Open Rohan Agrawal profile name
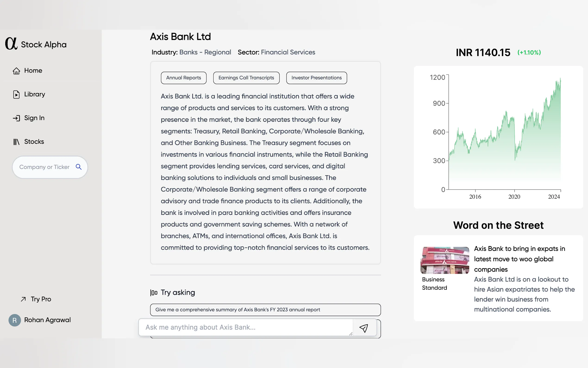The width and height of the screenshot is (588, 368). [47, 320]
